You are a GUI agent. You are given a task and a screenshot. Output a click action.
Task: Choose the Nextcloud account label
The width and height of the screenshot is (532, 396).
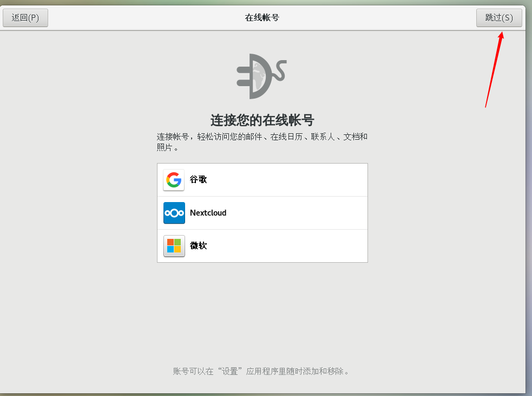tap(208, 213)
